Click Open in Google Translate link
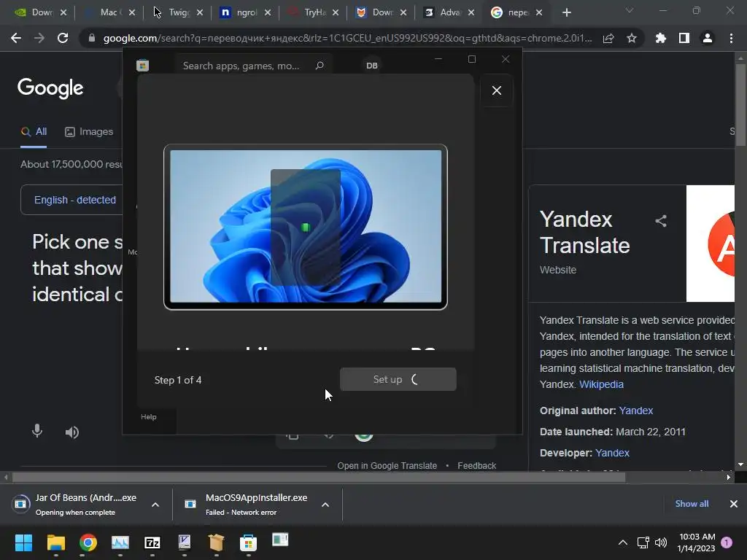747x560 pixels. click(x=387, y=466)
